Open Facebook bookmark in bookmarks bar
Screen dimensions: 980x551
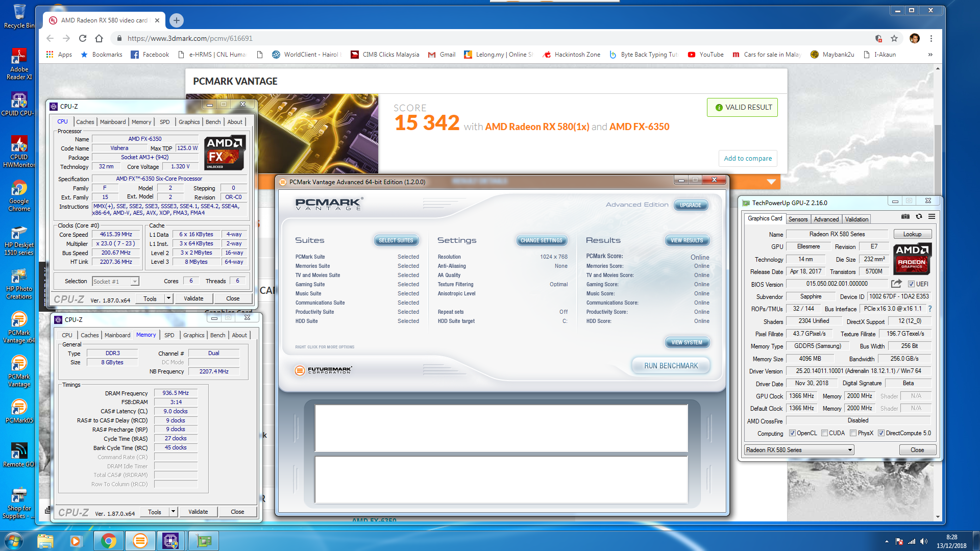(150, 55)
